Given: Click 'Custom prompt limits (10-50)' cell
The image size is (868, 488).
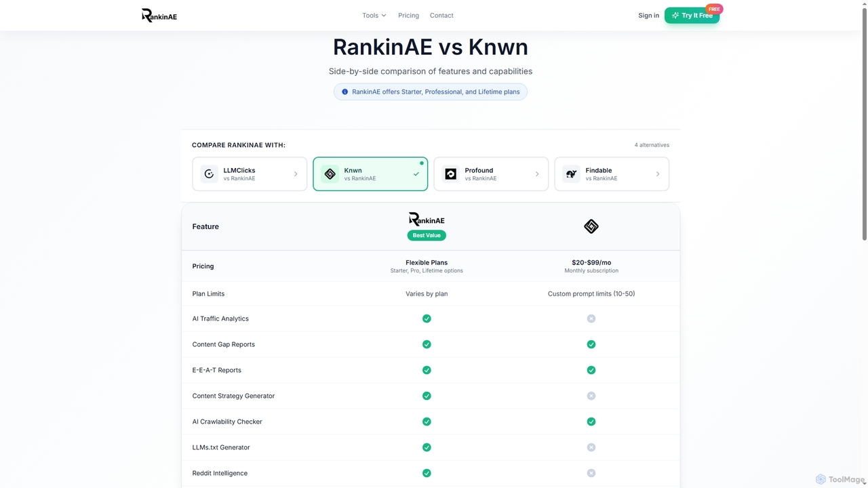Looking at the screenshot, I should coord(591,294).
